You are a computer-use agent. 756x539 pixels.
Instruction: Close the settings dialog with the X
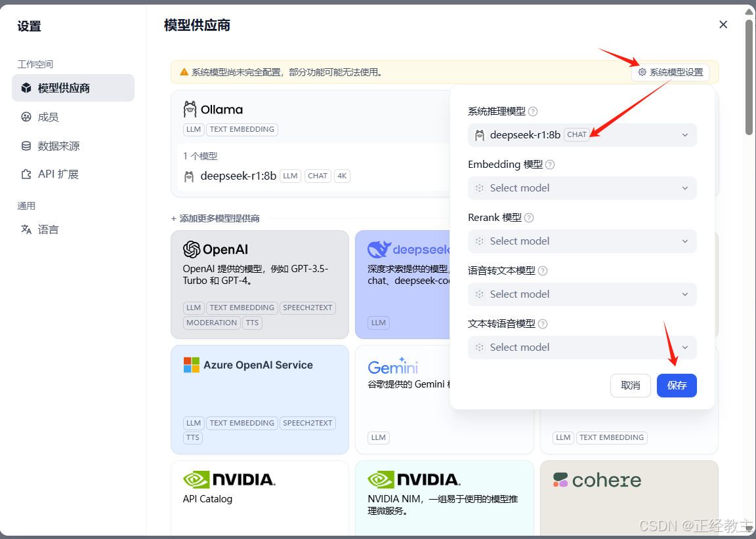pyautogui.click(x=723, y=24)
